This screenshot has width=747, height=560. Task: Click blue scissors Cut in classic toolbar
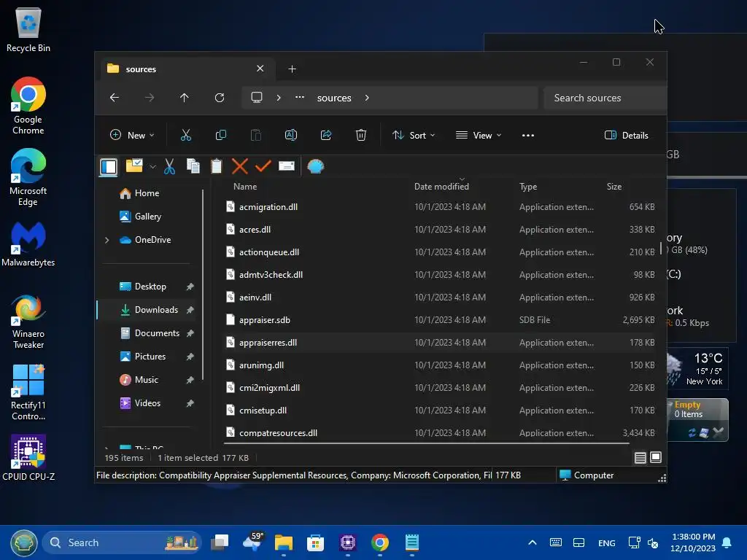(169, 166)
